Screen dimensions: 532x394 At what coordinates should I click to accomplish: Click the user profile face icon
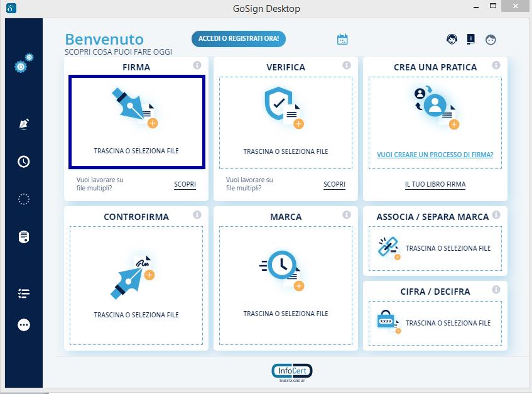pos(491,39)
